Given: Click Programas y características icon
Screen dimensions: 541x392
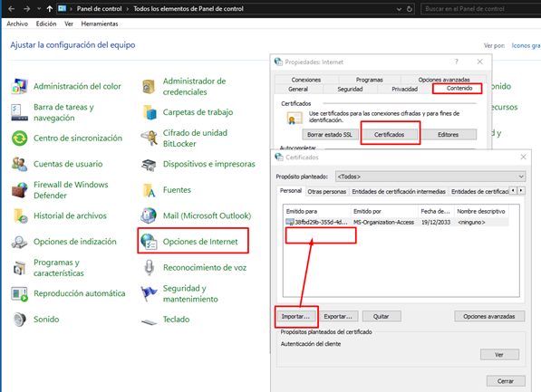Looking at the screenshot, I should point(19,268).
